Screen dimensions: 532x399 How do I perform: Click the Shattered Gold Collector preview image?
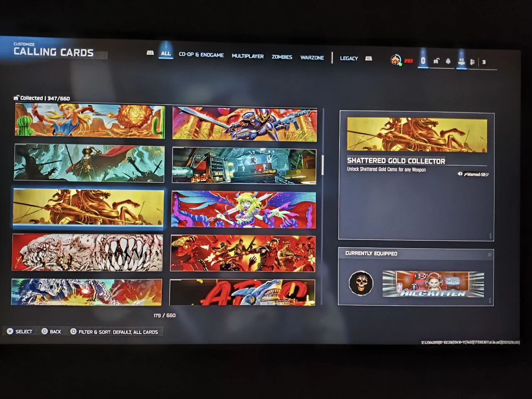click(x=417, y=135)
